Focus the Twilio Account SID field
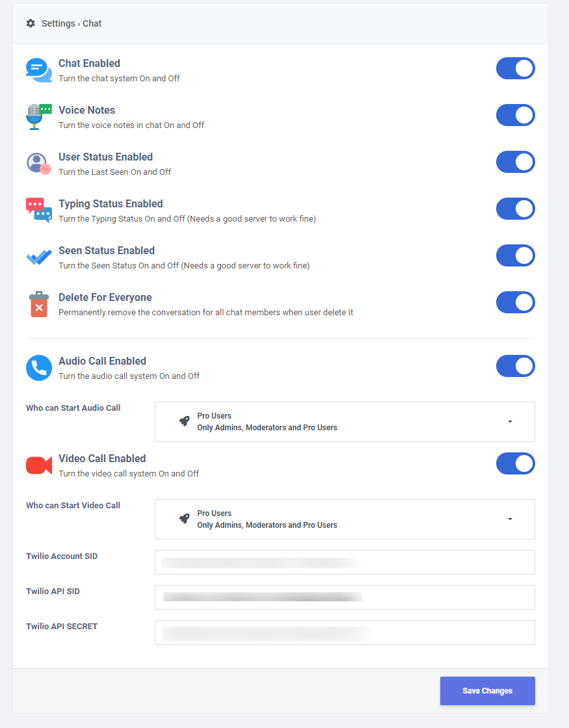Image resolution: width=569 pixels, height=728 pixels. coord(345,562)
